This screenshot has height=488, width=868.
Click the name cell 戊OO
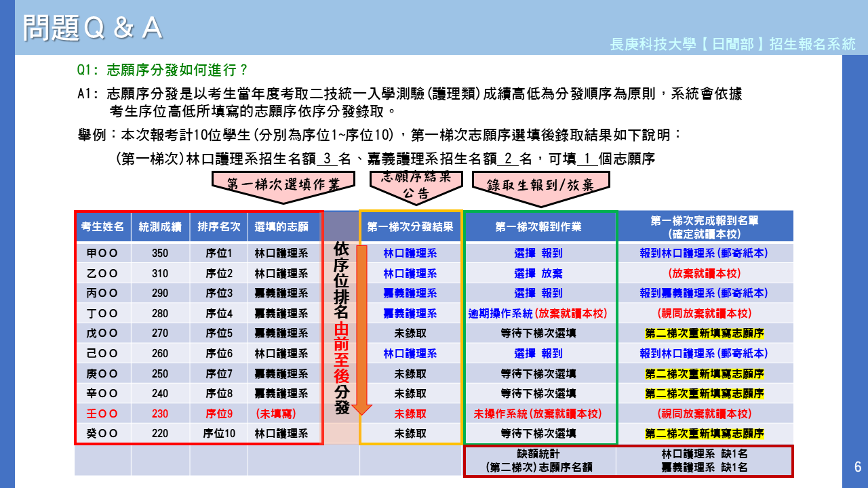(102, 333)
